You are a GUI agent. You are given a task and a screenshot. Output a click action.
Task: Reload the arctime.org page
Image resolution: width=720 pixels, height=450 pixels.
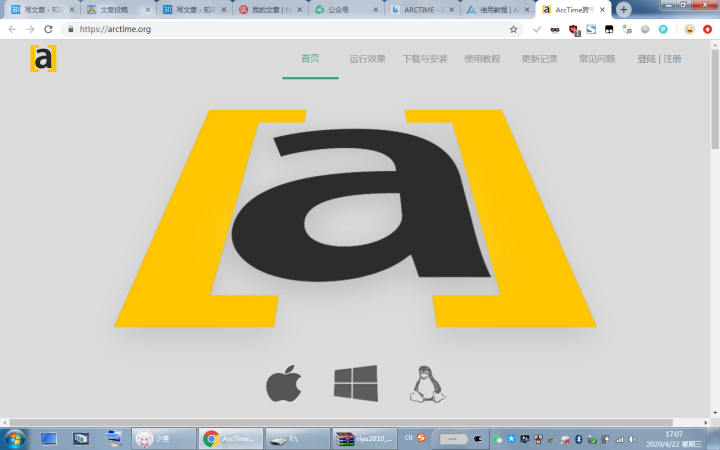coord(48,29)
